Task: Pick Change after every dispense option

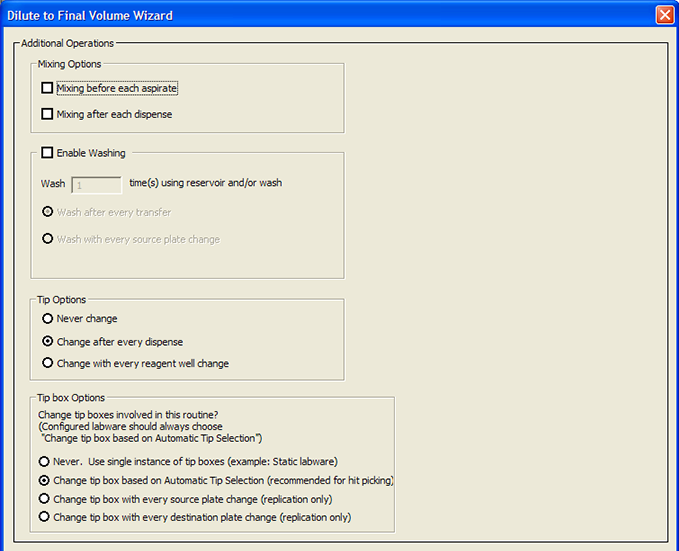Action: point(47,341)
